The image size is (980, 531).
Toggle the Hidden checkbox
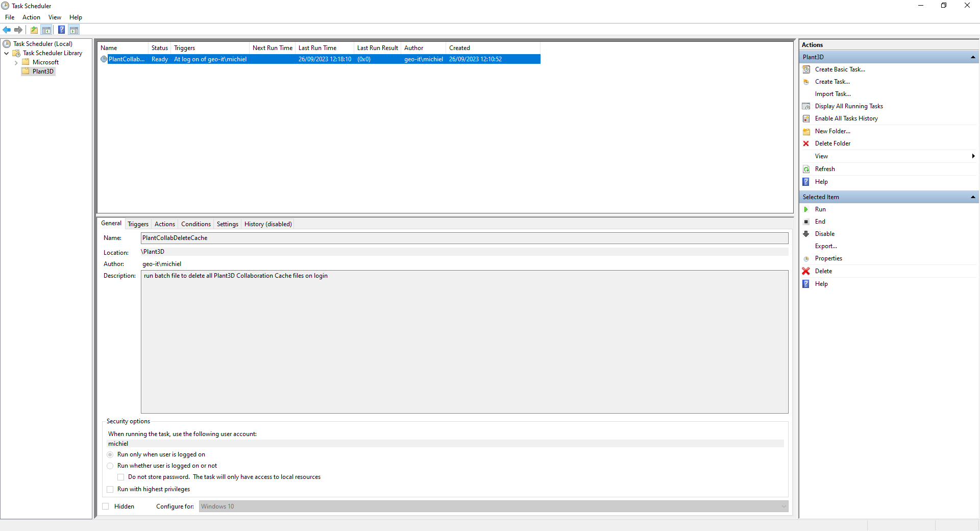point(106,506)
